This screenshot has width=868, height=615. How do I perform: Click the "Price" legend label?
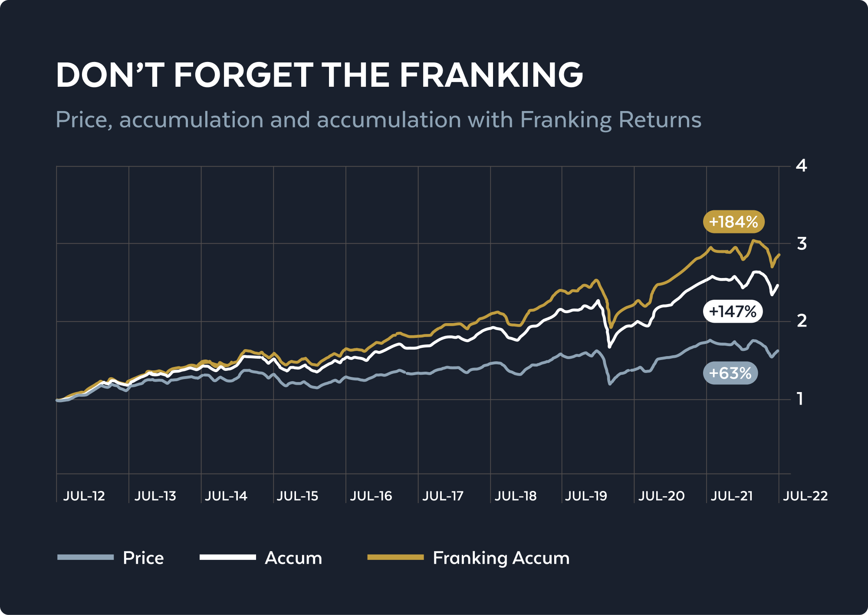coord(143,558)
